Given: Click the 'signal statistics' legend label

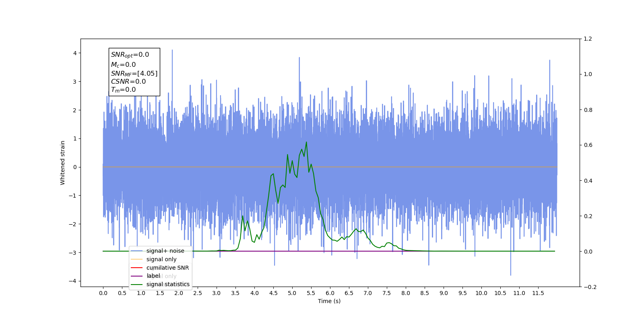Looking at the screenshot, I should (168, 284).
